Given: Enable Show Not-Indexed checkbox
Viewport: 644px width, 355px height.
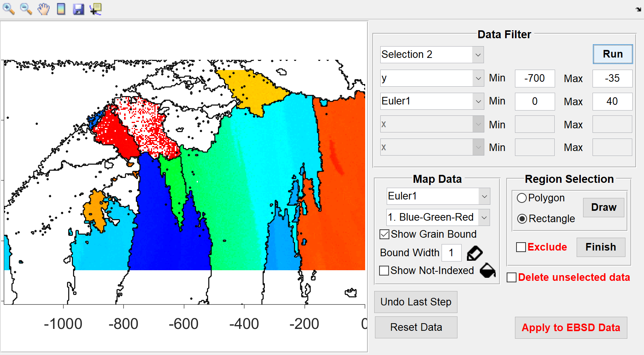Looking at the screenshot, I should point(384,271).
